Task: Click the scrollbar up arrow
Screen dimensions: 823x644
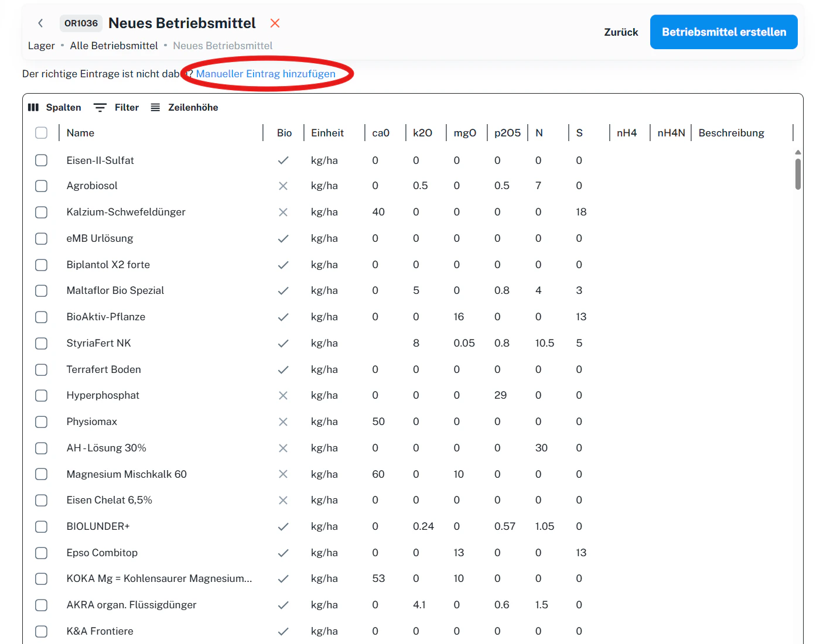Action: (x=798, y=152)
